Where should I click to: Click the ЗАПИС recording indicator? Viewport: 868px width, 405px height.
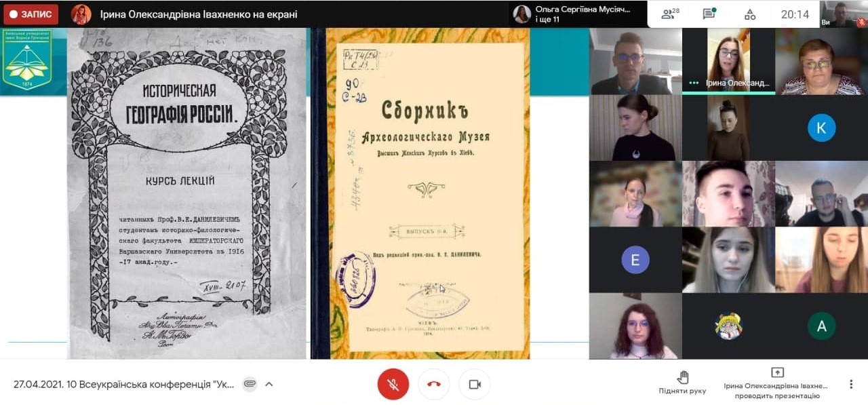click(x=31, y=14)
